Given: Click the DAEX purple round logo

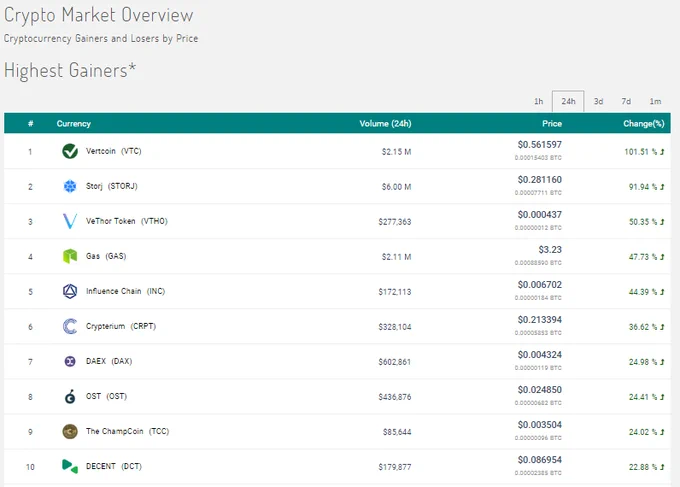Looking at the screenshot, I should pos(70,361).
